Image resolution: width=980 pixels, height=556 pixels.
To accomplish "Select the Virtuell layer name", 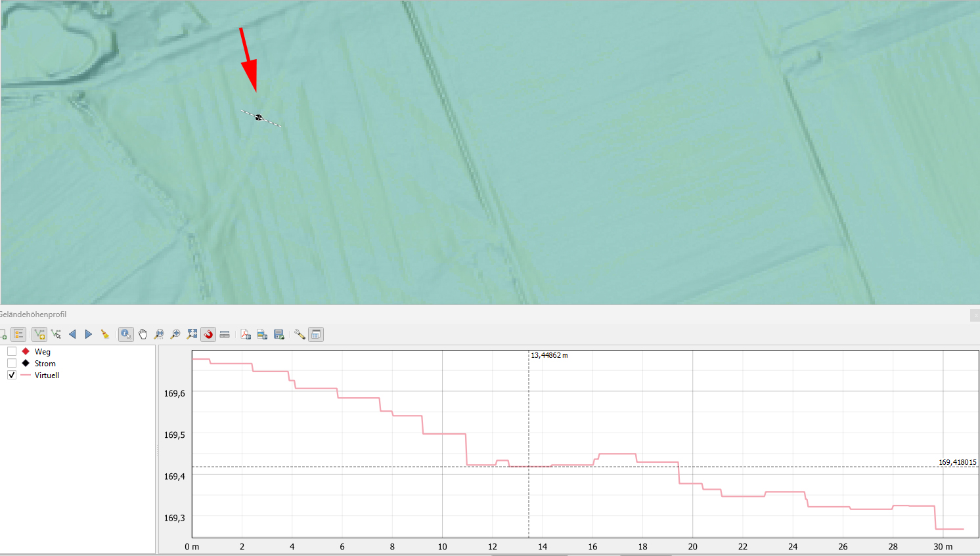I will coord(47,375).
